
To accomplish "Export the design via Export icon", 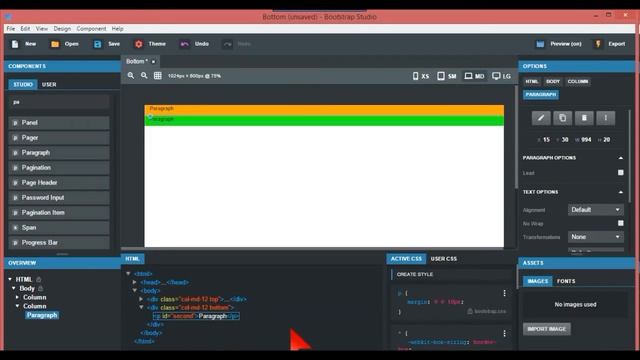I will (598, 44).
